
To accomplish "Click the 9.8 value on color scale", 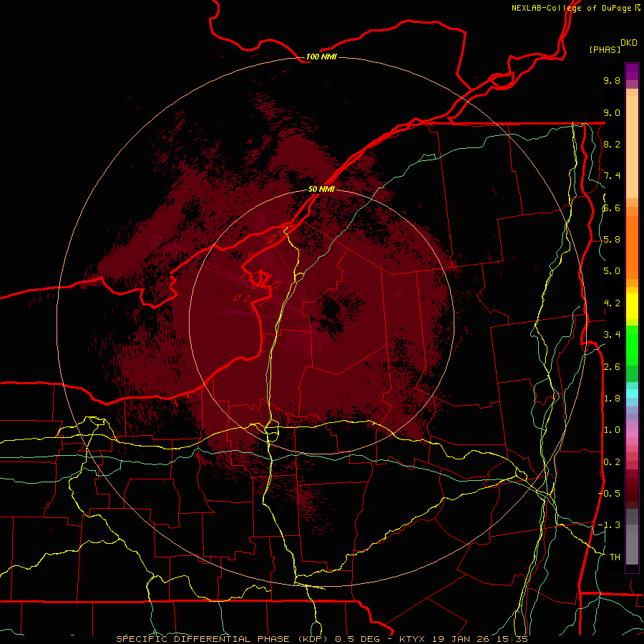I will (612, 80).
